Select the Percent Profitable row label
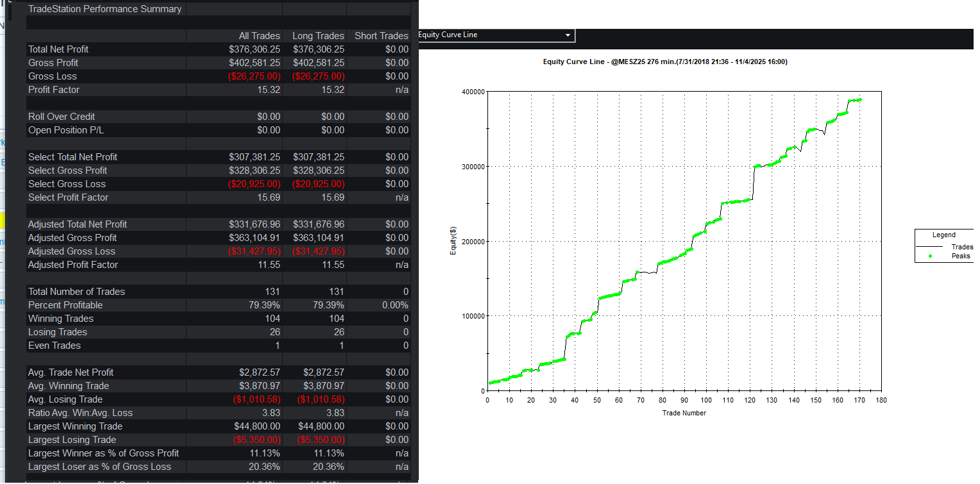 pyautogui.click(x=65, y=305)
